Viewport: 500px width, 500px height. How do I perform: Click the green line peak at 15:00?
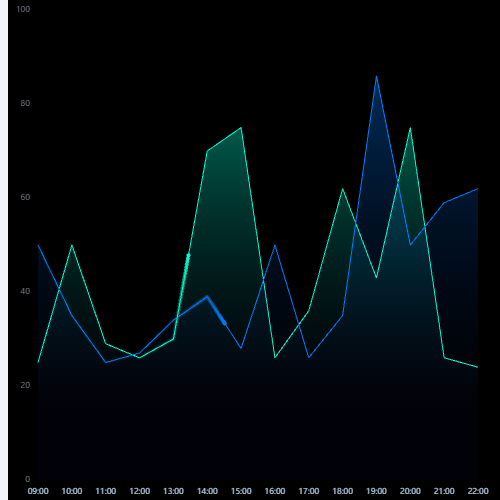(241, 128)
